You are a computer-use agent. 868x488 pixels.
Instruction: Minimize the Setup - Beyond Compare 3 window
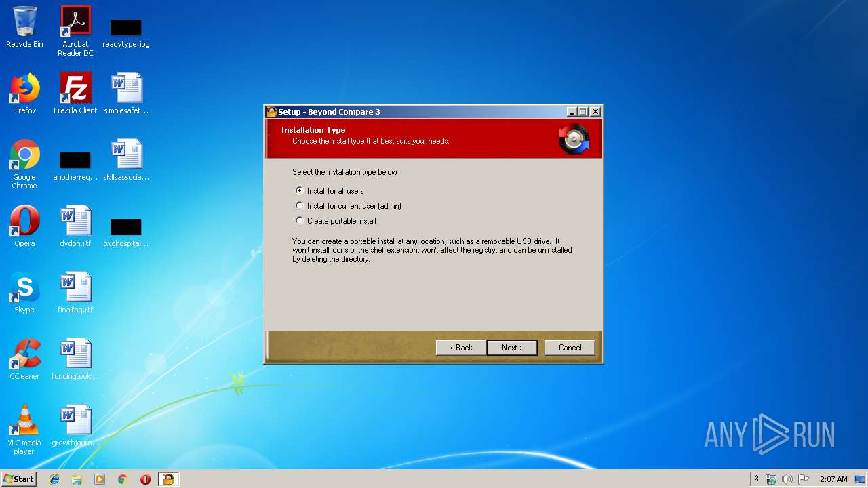click(572, 112)
